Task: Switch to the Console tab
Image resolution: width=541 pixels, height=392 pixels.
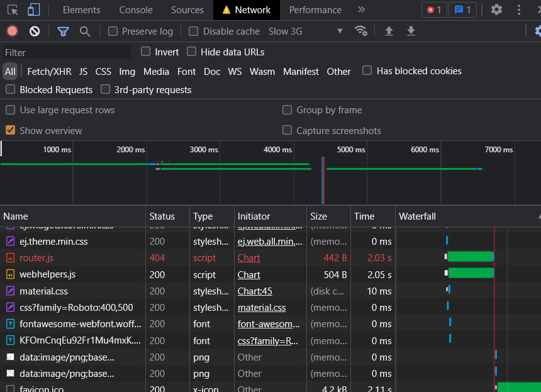Action: click(x=136, y=10)
